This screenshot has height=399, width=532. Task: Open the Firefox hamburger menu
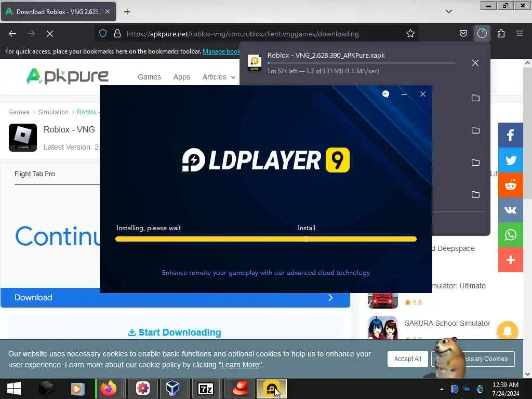coord(520,34)
